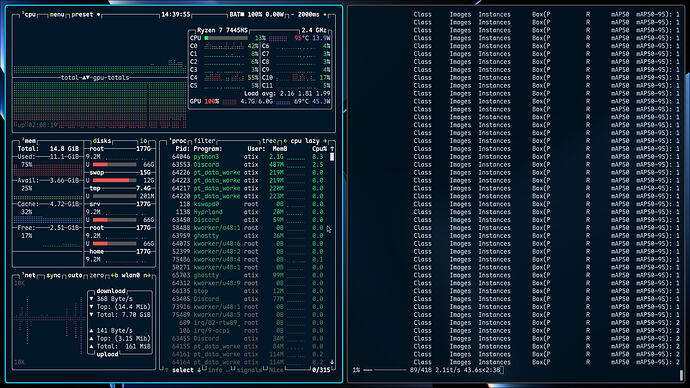690x388 pixels.
Task: Click the process list scrollbar thumb
Action: coord(332,157)
